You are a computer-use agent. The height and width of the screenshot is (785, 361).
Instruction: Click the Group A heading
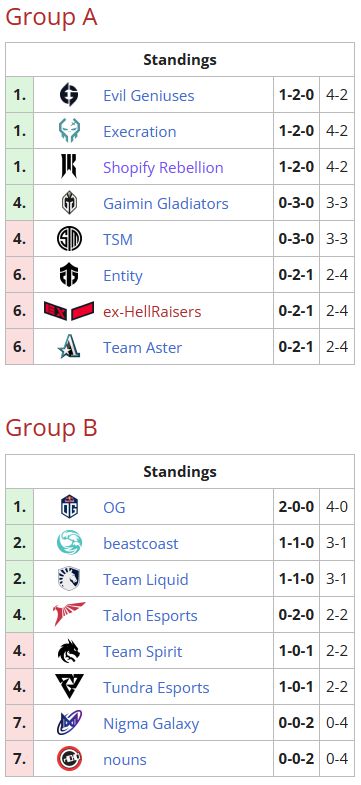(51, 18)
